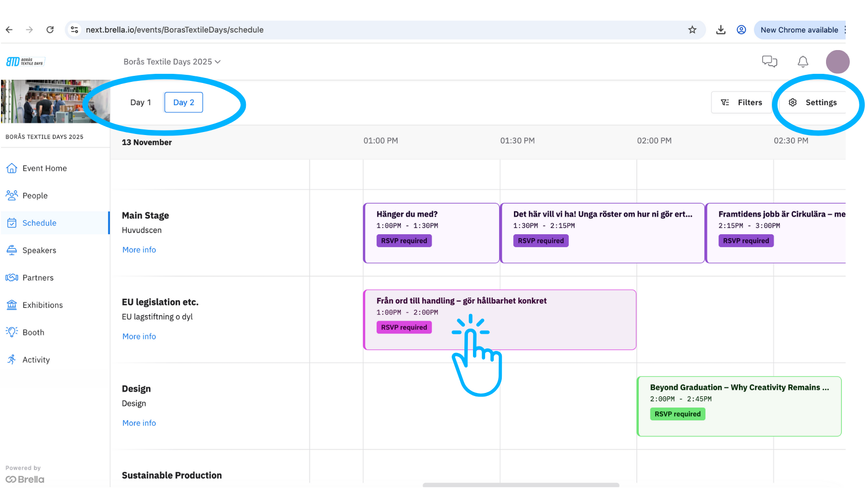Open the notifications bell
This screenshot has width=868, height=488.
tap(802, 62)
